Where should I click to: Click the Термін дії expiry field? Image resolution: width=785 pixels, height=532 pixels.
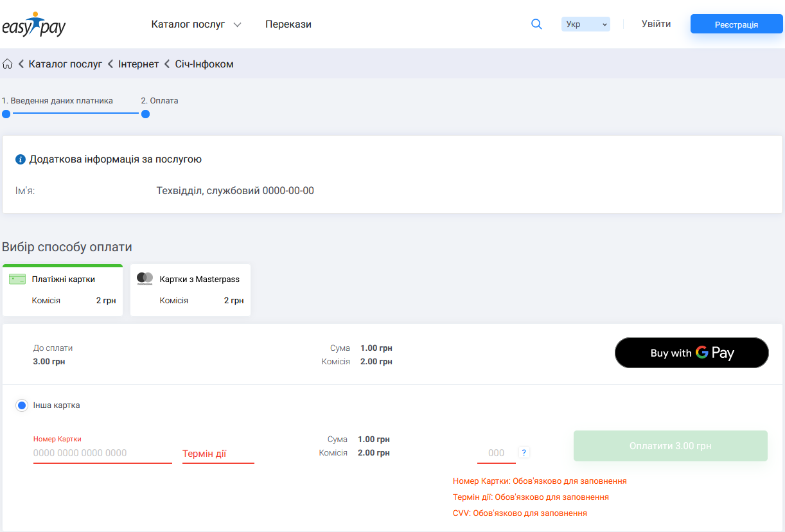[218, 454]
